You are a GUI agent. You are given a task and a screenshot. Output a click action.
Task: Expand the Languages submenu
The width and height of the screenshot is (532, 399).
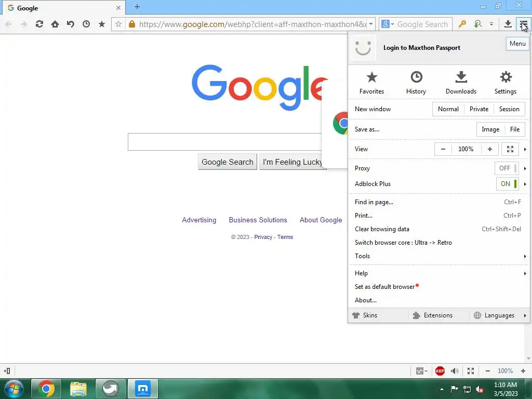[500, 315]
